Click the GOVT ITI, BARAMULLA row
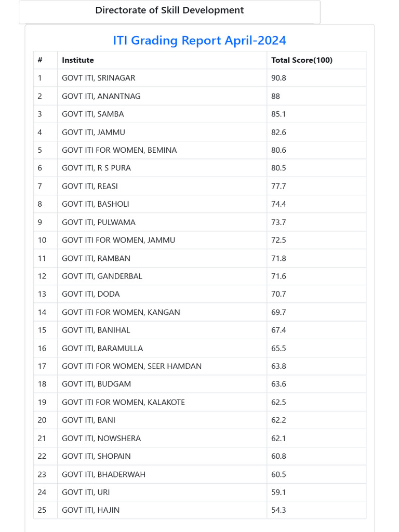Viewport: 399px width, 532px height. tap(199, 348)
